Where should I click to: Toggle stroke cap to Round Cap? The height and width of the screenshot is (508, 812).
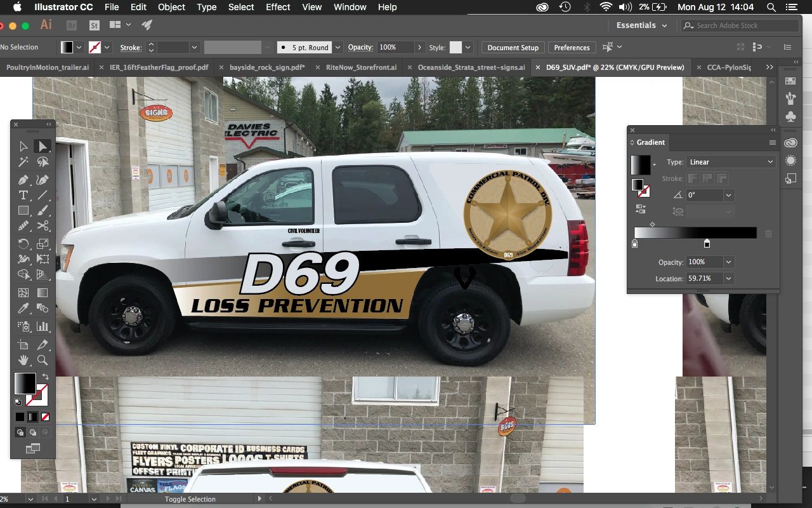pos(707,178)
